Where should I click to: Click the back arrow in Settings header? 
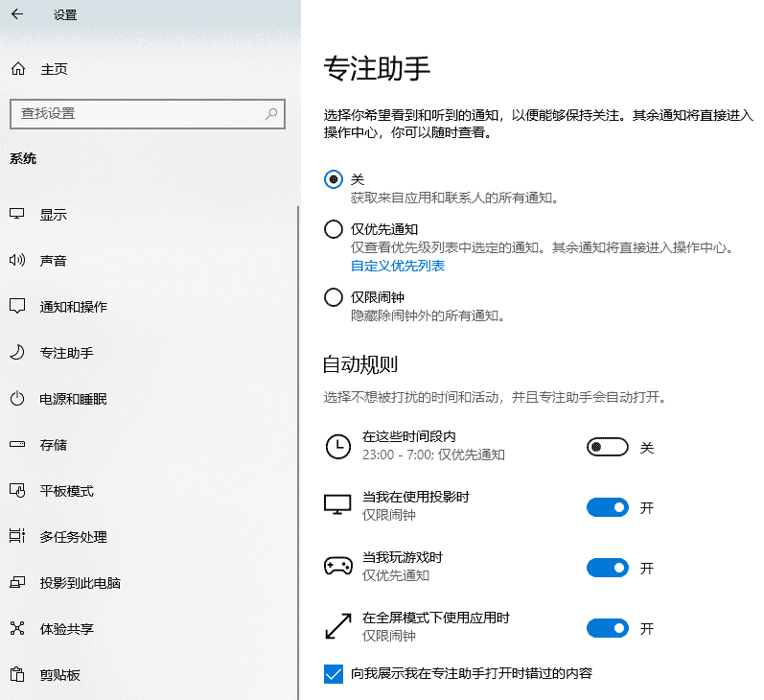click(17, 14)
